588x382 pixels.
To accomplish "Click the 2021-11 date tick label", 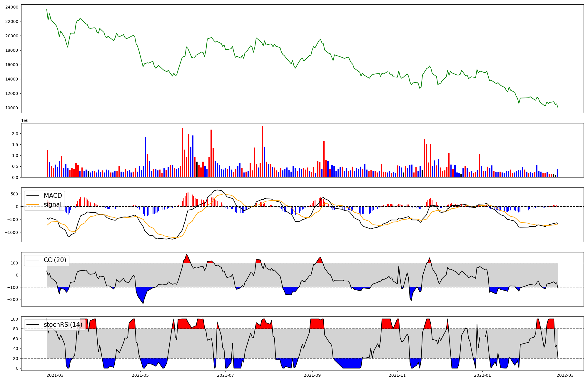I will pos(397,375).
